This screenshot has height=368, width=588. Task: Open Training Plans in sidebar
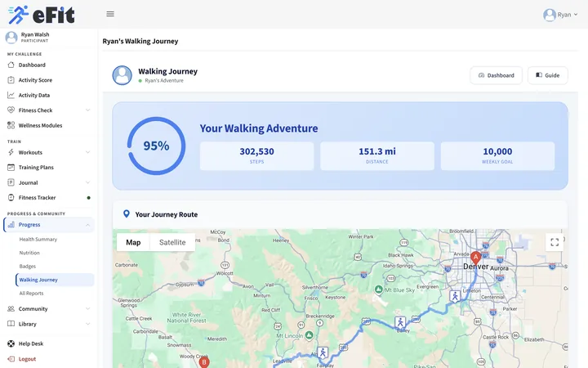pos(36,168)
